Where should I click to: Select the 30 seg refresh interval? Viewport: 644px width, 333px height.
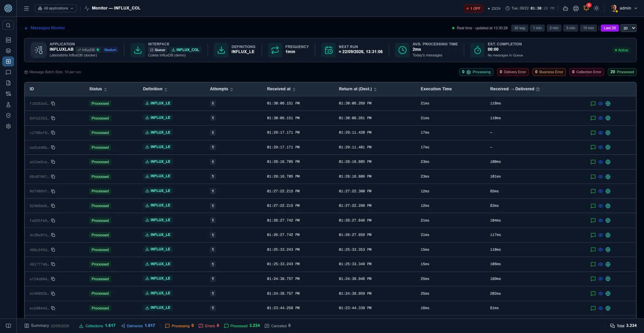519,28
